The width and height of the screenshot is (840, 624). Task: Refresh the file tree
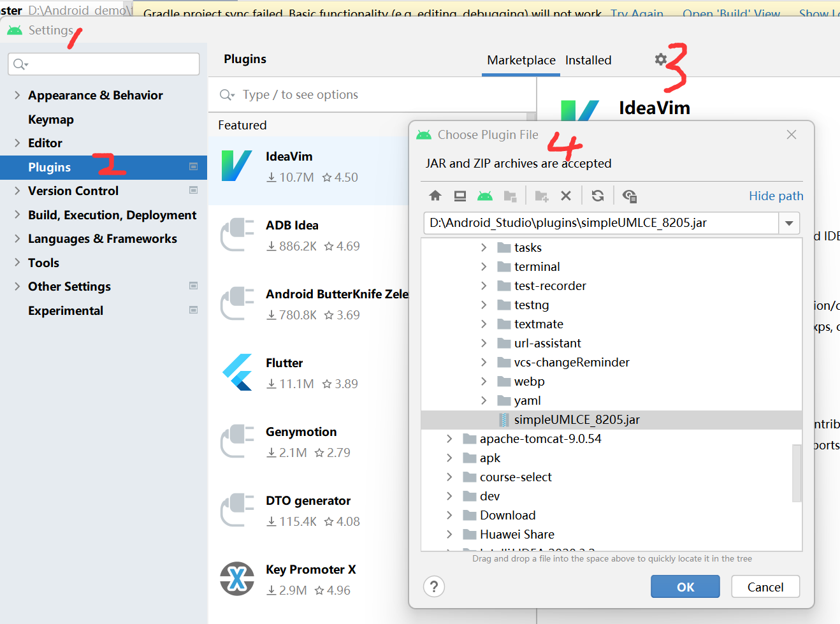click(x=598, y=196)
